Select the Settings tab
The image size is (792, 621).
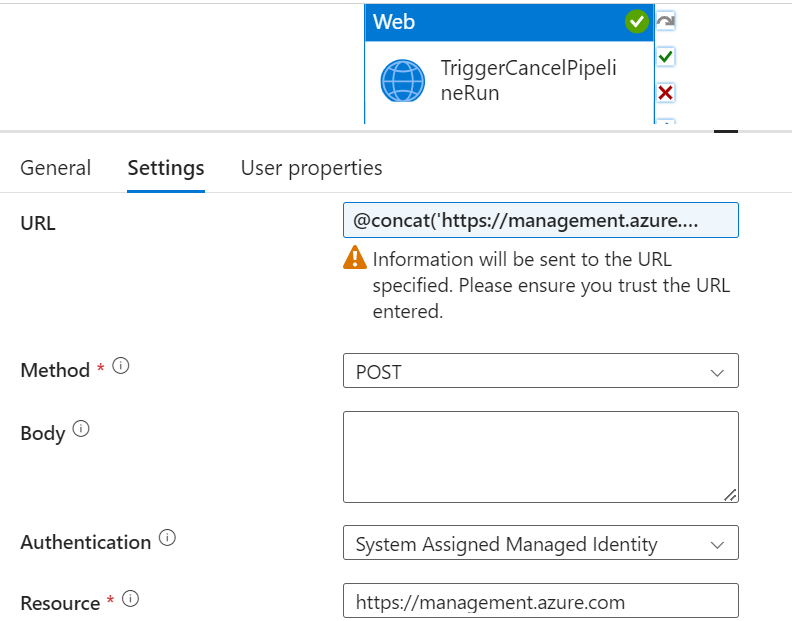166,168
